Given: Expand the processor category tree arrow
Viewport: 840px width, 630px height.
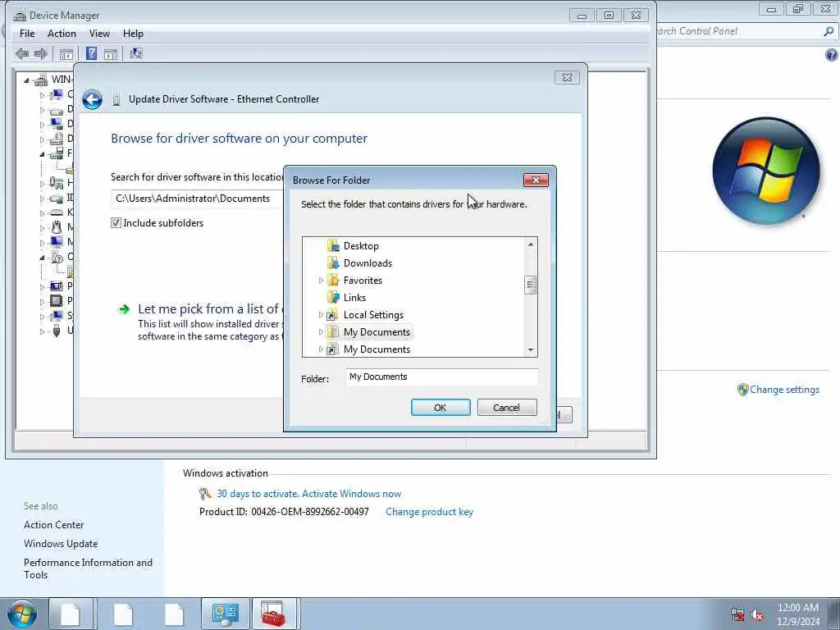Looking at the screenshot, I should (x=43, y=301).
